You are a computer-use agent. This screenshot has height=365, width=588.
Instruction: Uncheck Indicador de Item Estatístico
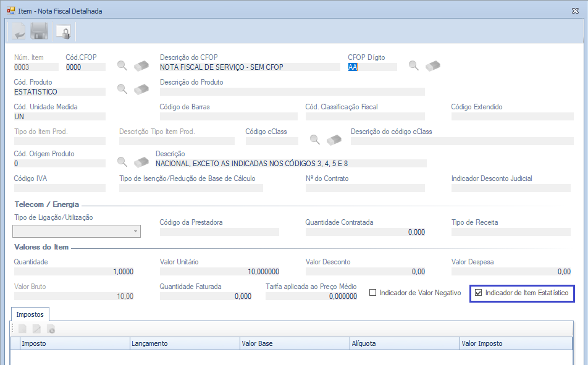click(x=478, y=293)
